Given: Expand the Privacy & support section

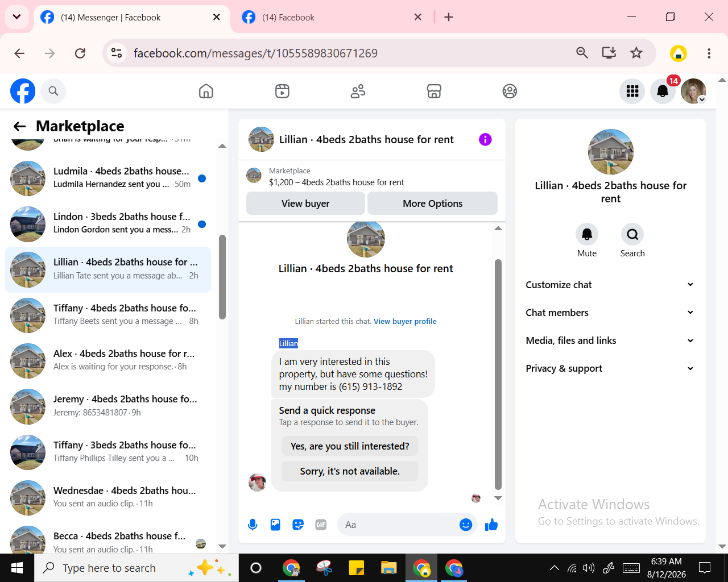Looking at the screenshot, I should [610, 368].
